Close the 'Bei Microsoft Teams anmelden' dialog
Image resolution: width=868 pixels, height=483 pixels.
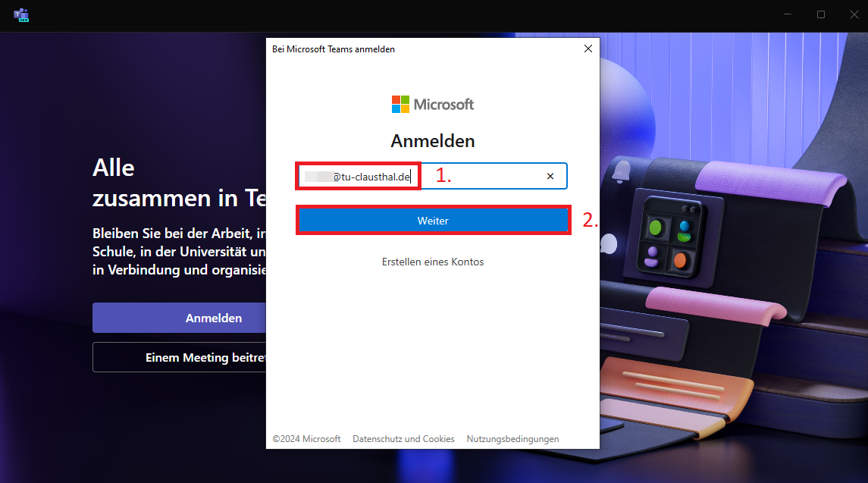pyautogui.click(x=588, y=49)
